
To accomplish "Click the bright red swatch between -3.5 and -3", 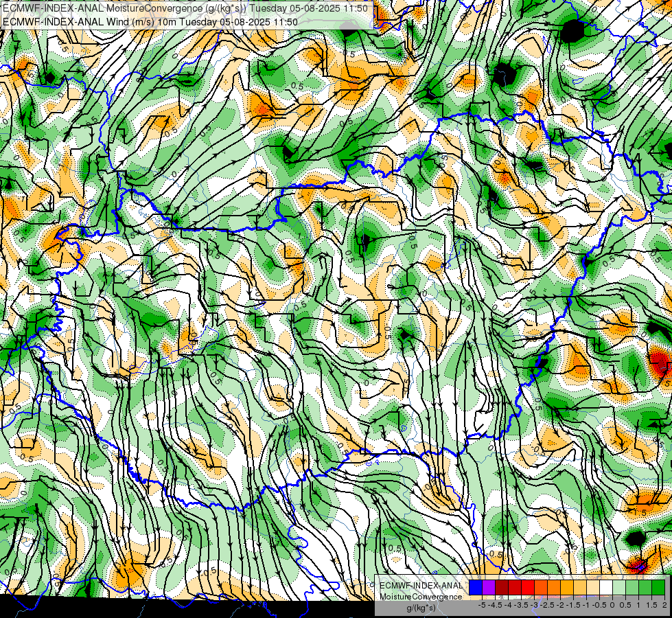I will [528, 587].
